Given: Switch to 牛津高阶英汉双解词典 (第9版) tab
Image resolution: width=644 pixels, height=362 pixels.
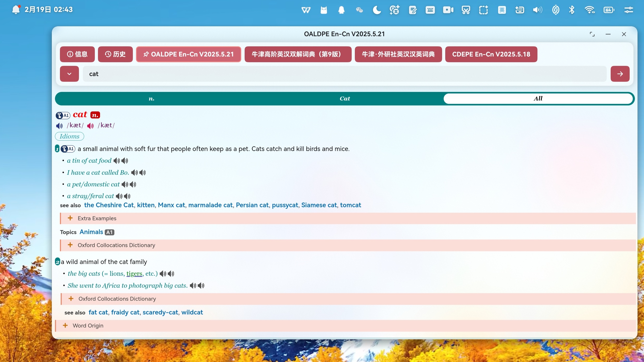Looking at the screenshot, I should (x=298, y=54).
